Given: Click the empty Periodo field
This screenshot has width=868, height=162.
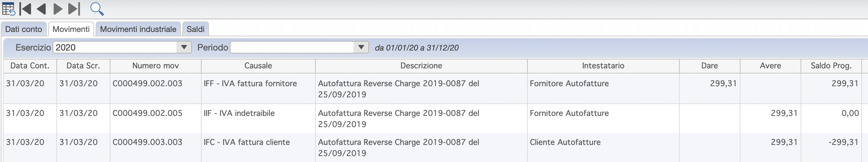Looking at the screenshot, I should [x=299, y=47].
